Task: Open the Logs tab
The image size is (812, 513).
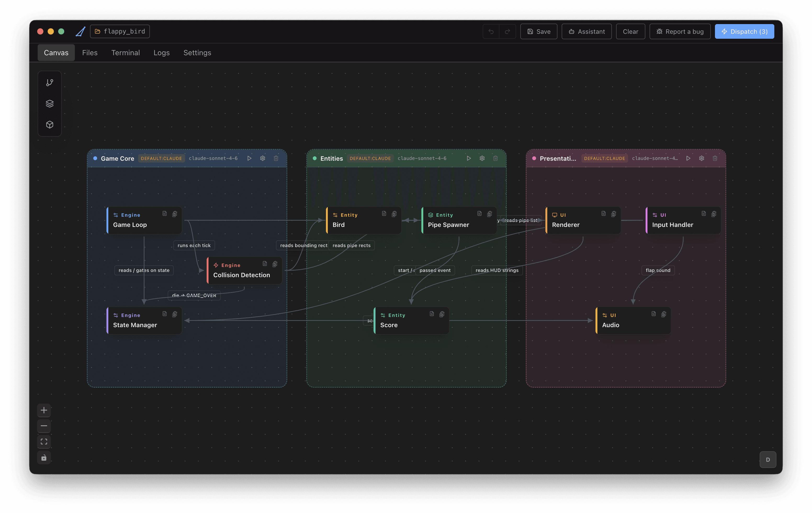Action: click(x=161, y=53)
